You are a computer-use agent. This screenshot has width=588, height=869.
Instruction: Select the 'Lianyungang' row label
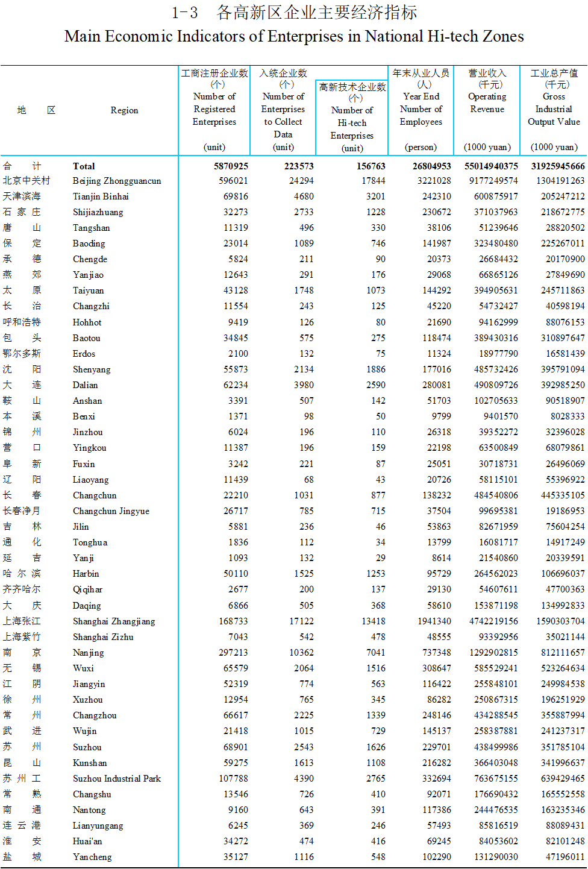pos(98,826)
